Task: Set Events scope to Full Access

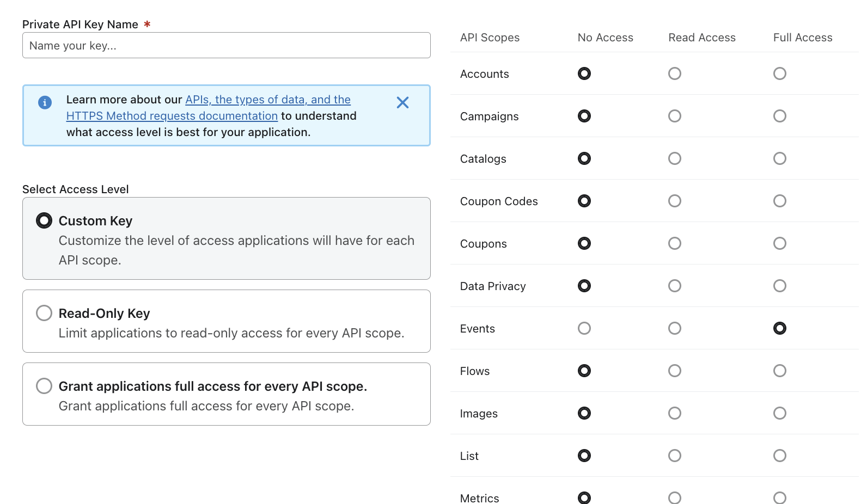Action: click(x=780, y=328)
